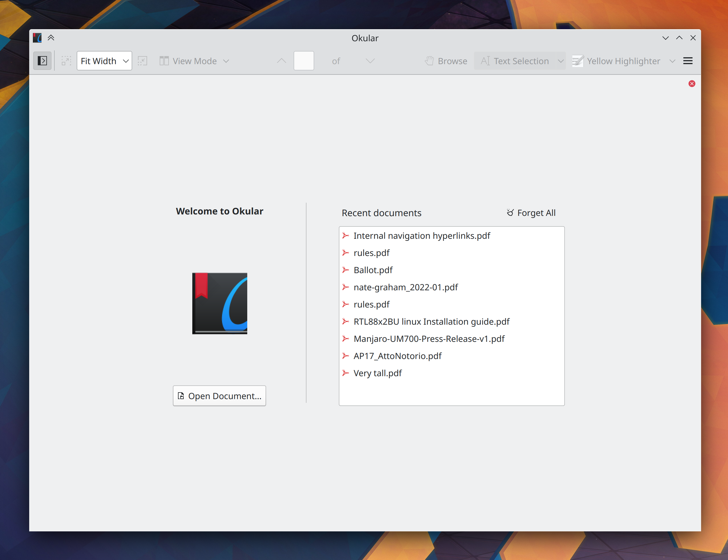
Task: Open Ballot.pdf from recent documents
Action: [373, 270]
